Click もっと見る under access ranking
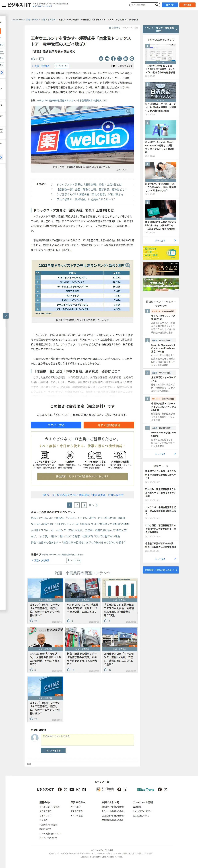 click(x=161, y=240)
